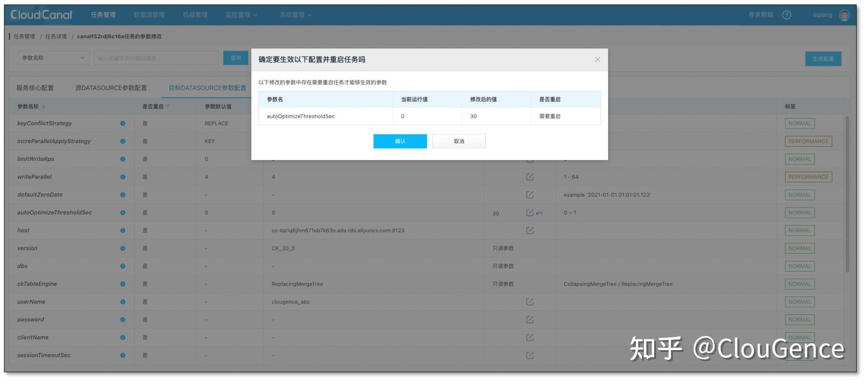Click the CK_20_3 version value
Image resolution: width=868 pixels, height=385 pixels.
click(x=283, y=248)
